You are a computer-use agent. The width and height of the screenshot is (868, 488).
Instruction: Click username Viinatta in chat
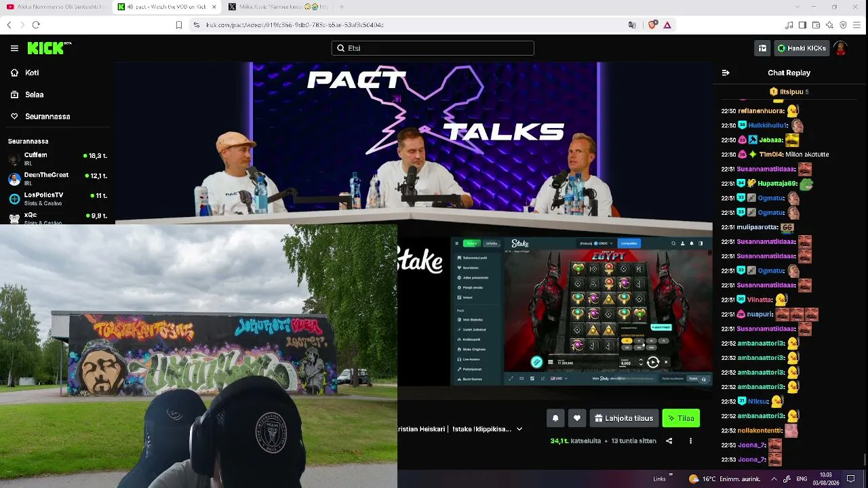point(760,300)
